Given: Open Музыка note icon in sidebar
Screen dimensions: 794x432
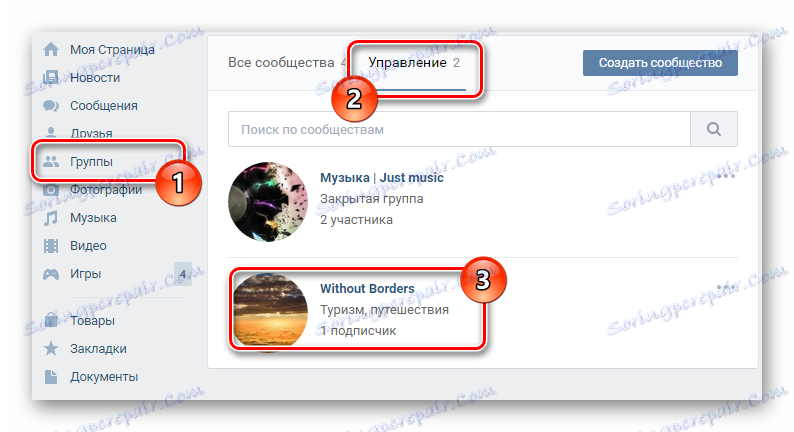Looking at the screenshot, I should coord(51,218).
